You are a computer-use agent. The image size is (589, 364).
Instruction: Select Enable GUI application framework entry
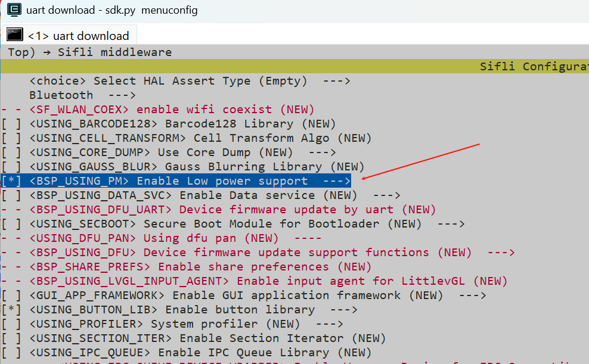point(258,295)
